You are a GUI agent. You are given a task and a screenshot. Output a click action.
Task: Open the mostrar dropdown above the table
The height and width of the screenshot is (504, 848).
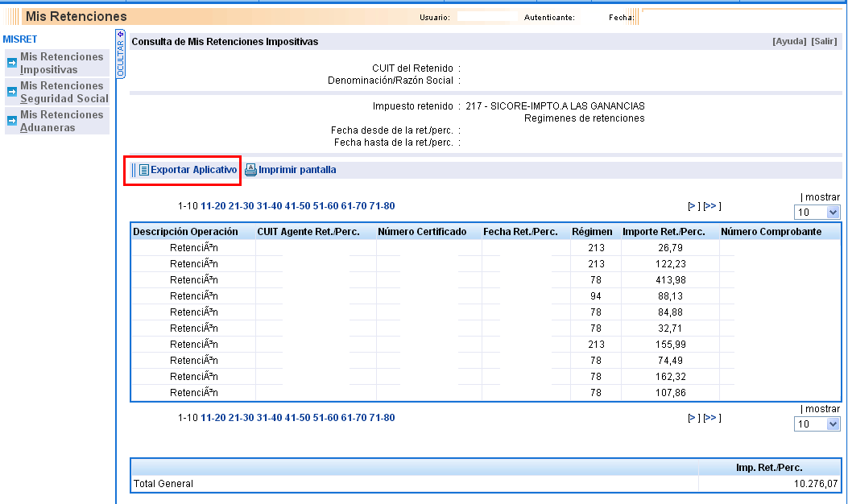817,212
